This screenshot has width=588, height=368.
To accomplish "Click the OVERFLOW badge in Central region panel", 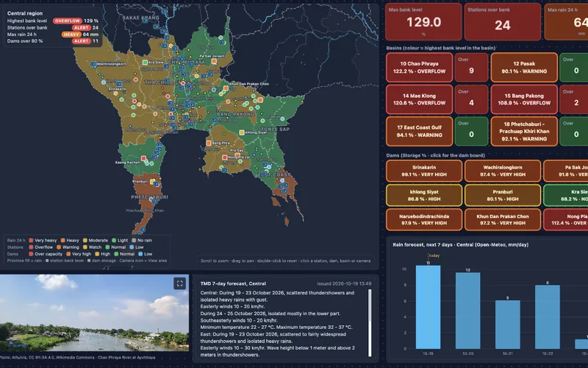I will (x=67, y=21).
